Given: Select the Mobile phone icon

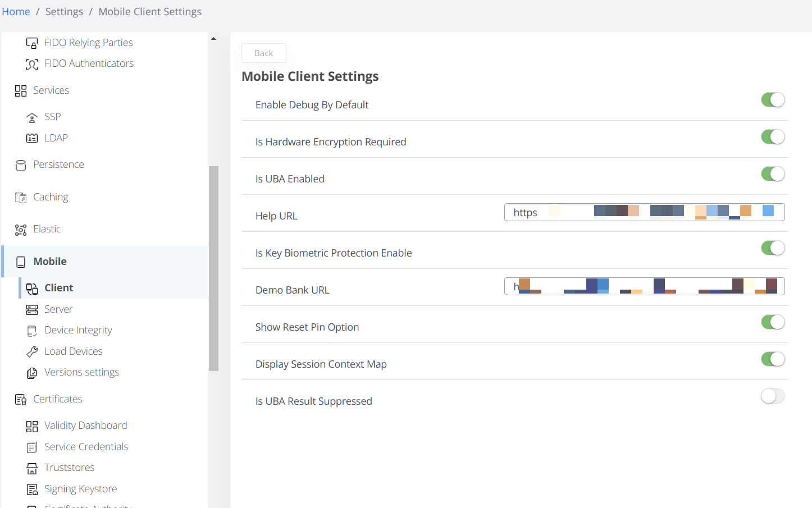Looking at the screenshot, I should 20,261.
